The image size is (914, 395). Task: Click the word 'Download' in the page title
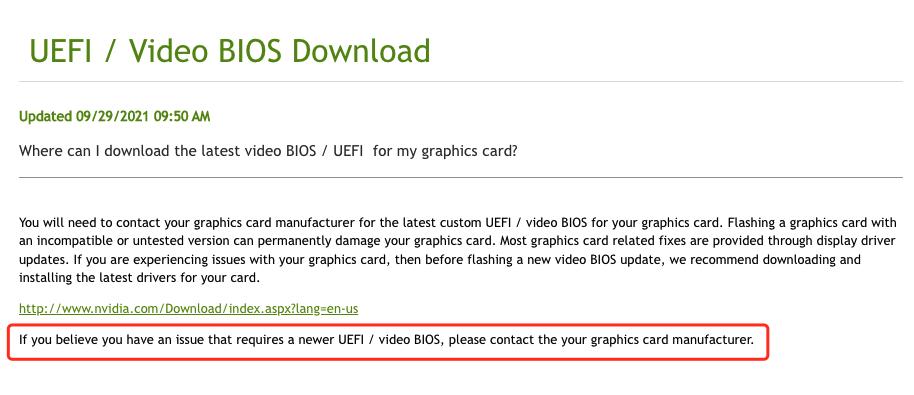coord(361,51)
